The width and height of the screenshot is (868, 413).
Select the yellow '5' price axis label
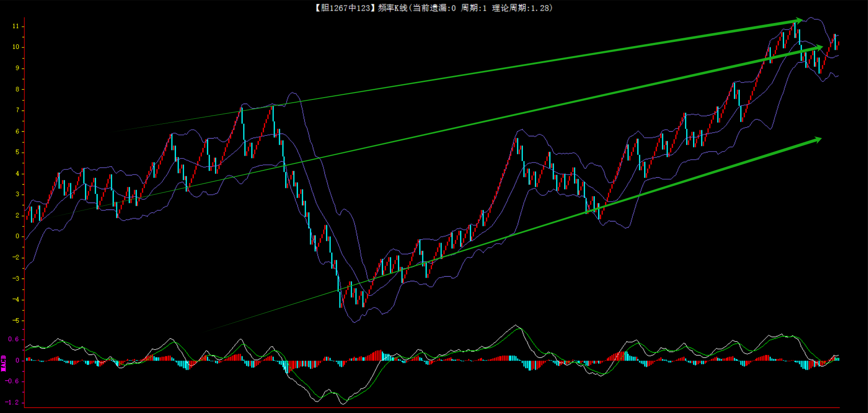pos(17,152)
